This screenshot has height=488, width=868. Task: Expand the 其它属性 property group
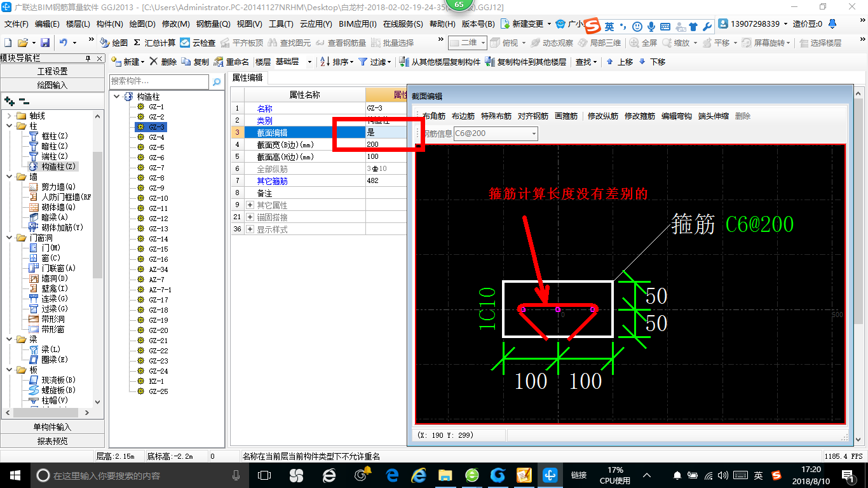(250, 205)
